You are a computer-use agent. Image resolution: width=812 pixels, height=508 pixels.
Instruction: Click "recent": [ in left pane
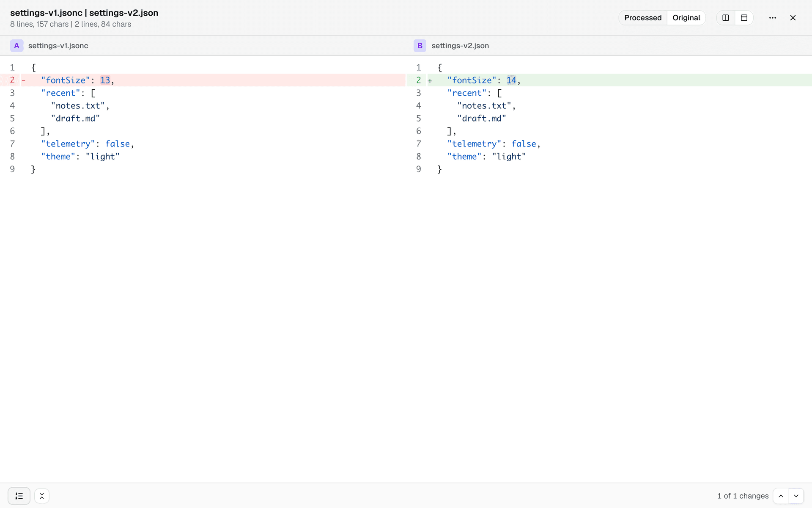pos(69,93)
